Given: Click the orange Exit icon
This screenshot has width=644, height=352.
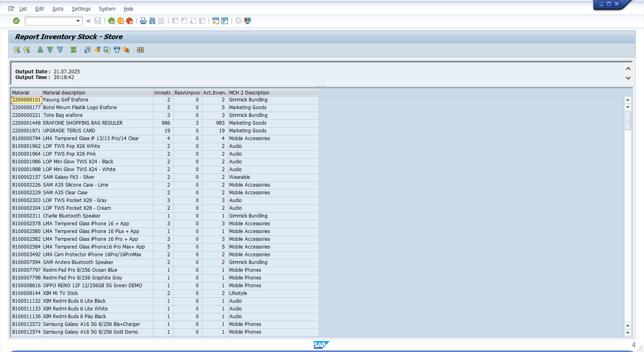Looking at the screenshot, I should (120, 21).
